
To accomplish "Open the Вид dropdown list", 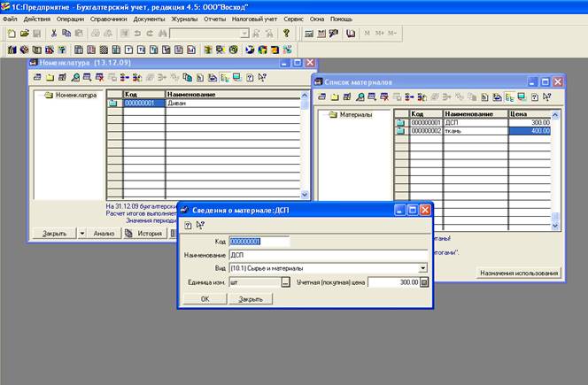I will pyautogui.click(x=423, y=268).
